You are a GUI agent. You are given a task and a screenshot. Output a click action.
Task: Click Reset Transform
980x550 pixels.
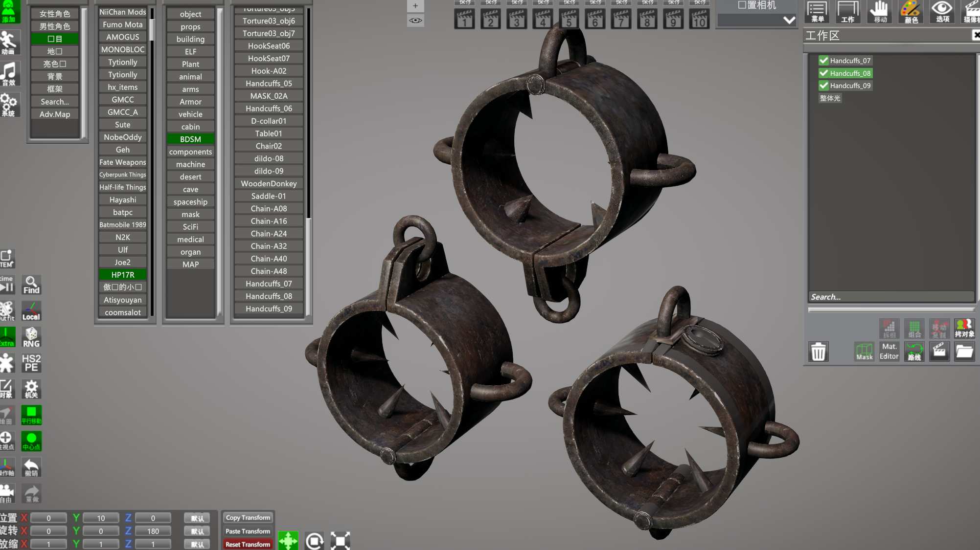(x=248, y=545)
